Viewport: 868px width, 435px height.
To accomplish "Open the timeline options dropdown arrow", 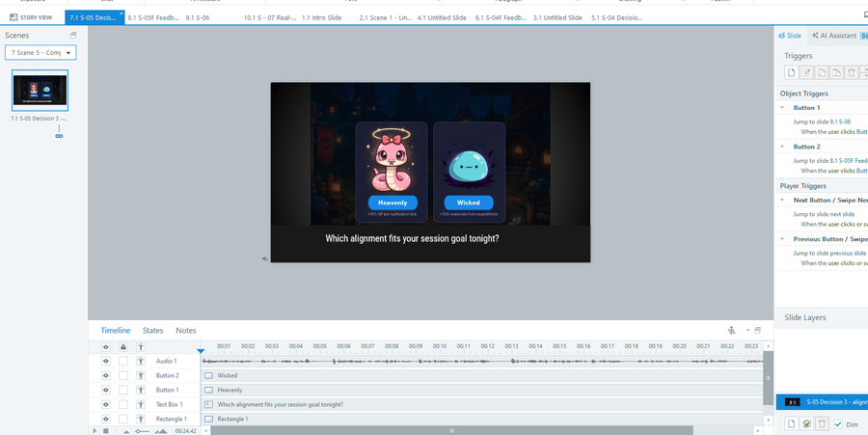I will coord(747,331).
